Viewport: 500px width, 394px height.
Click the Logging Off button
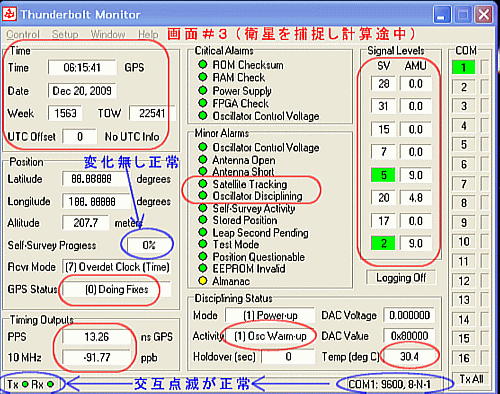click(x=401, y=277)
